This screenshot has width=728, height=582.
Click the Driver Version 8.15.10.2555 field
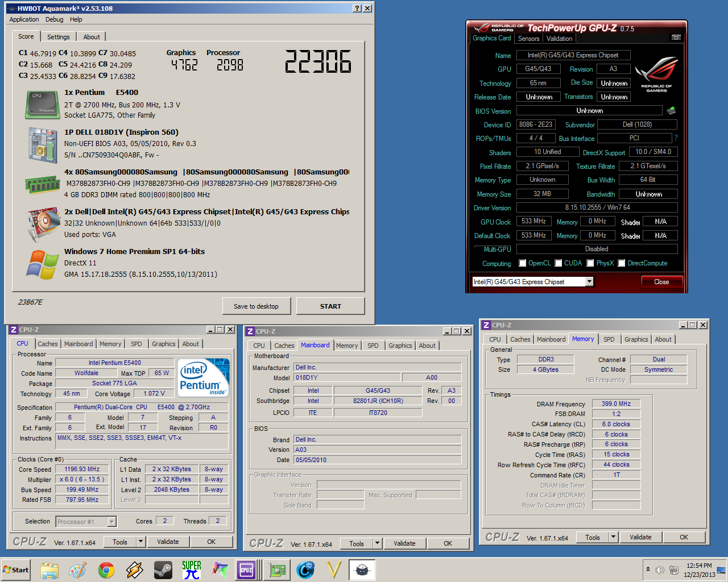coord(597,207)
